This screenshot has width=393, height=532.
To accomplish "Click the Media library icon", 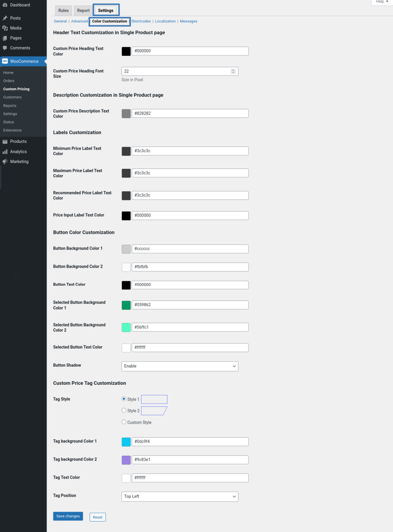I will tap(5, 28).
